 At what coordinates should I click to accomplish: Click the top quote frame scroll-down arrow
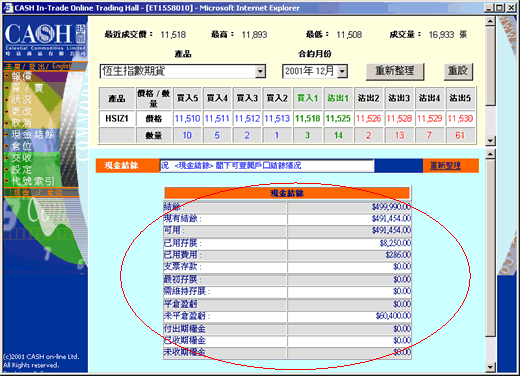click(x=490, y=141)
